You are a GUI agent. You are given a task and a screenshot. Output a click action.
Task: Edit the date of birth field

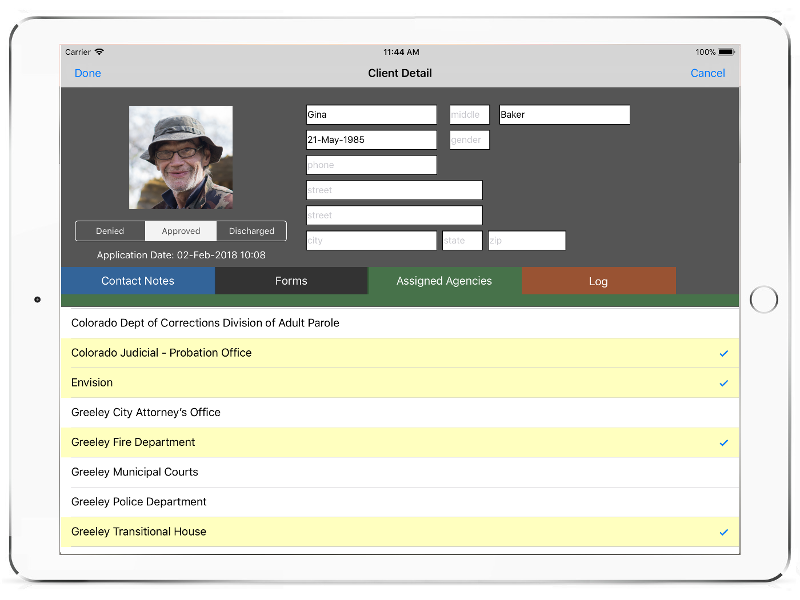[371, 140]
